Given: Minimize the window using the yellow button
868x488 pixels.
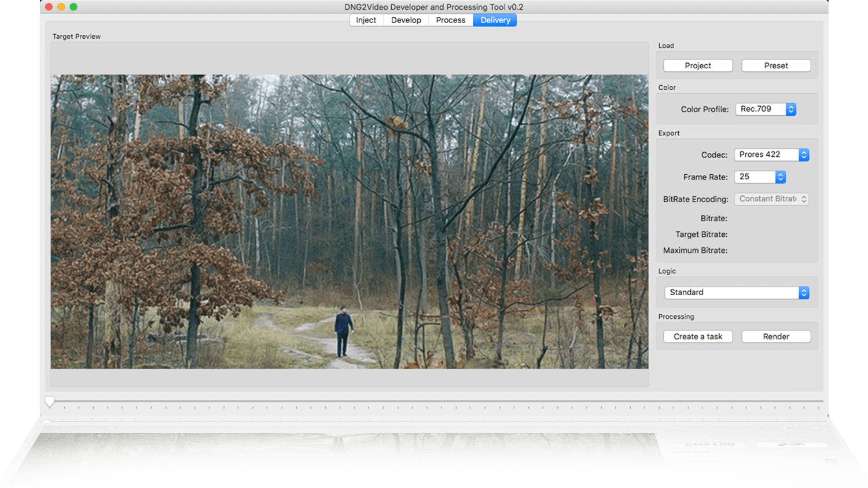Looking at the screenshot, I should point(61,7).
